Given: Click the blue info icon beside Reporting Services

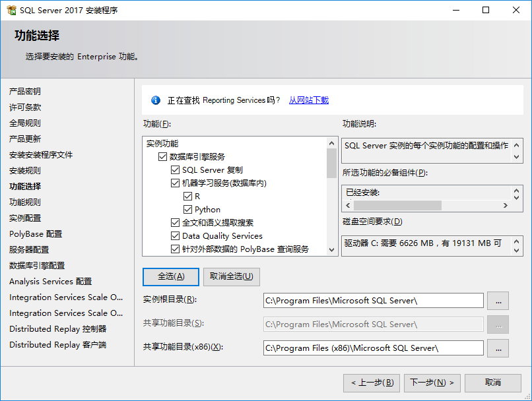Looking at the screenshot, I should (156, 100).
